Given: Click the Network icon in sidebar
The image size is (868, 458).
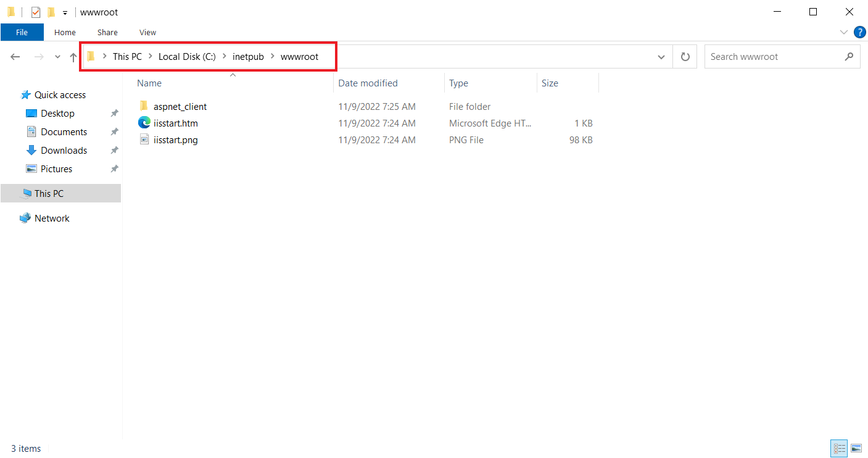Looking at the screenshot, I should tap(25, 218).
